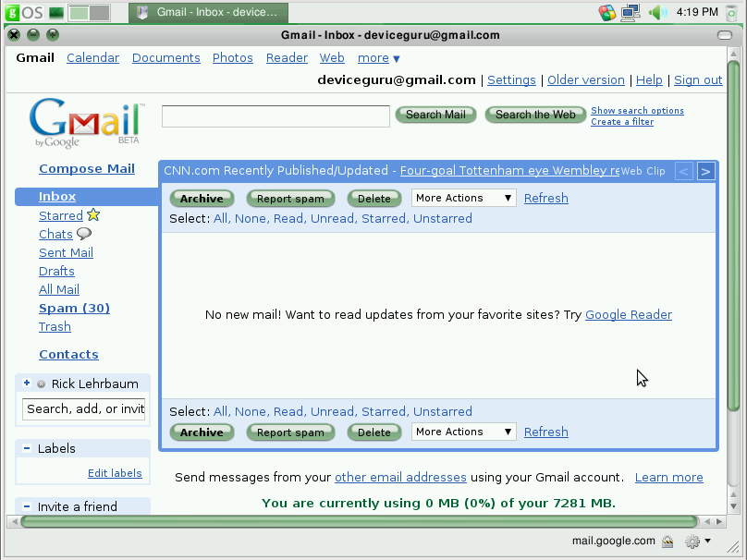747x560 pixels.
Task: Click the horizontal scrollbar thumb
Action: point(360,521)
